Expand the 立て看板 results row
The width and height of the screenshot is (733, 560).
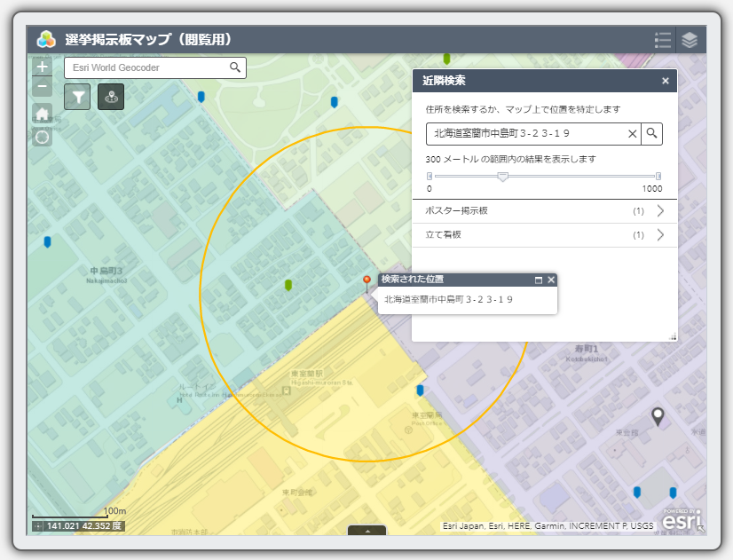point(659,235)
